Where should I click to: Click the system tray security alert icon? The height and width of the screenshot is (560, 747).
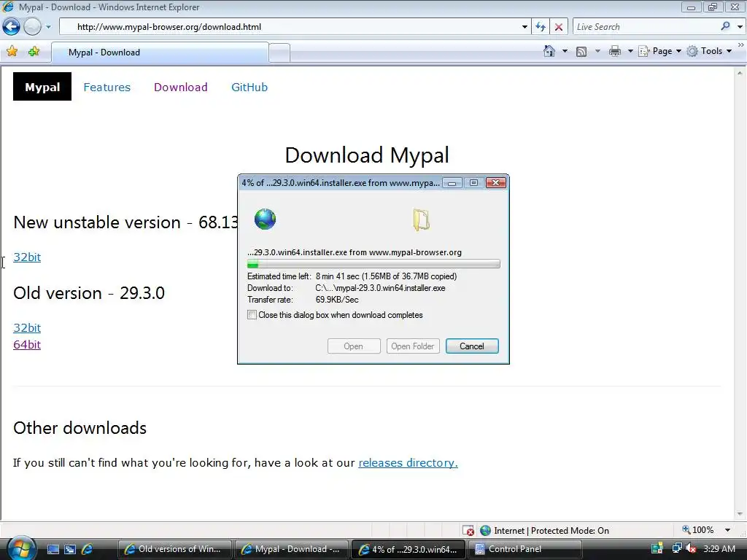click(x=657, y=549)
